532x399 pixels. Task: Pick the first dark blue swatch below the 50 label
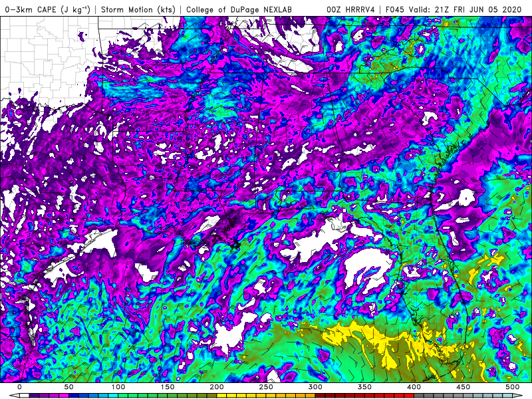[x=74, y=395]
